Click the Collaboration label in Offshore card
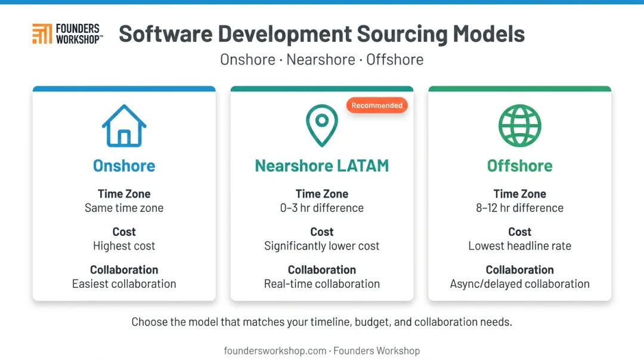644x360 pixels. pos(519,270)
